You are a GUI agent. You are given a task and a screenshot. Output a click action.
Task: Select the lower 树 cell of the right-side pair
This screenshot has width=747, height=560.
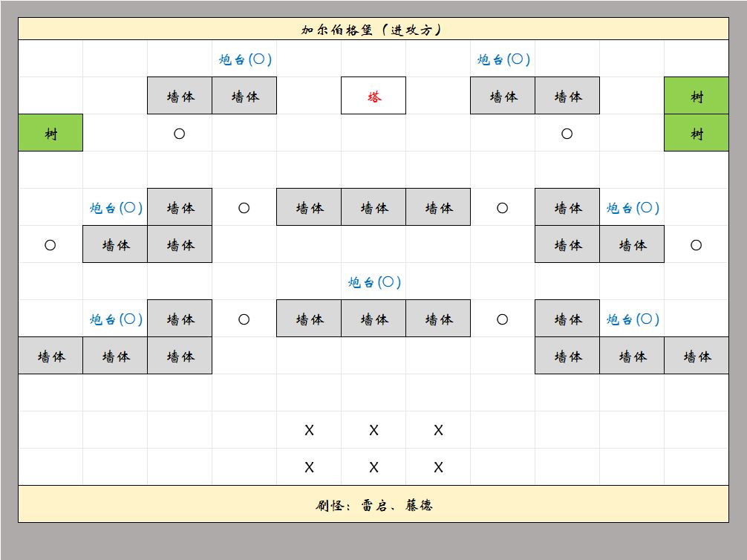point(697,133)
